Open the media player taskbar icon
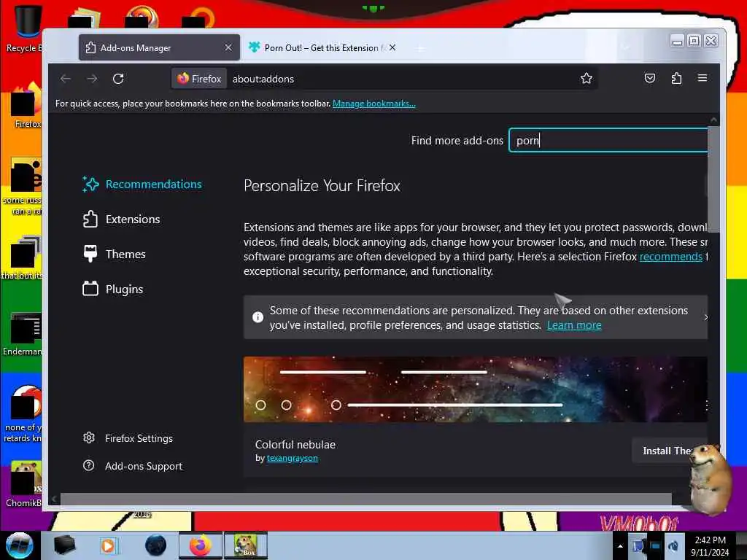The image size is (747, 560). (108, 545)
